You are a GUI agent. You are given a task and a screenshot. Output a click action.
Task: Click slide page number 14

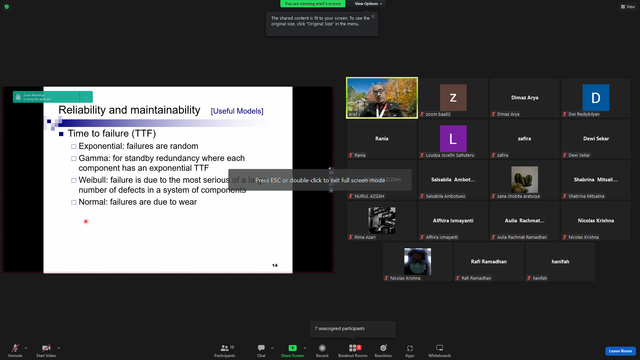[x=275, y=265]
